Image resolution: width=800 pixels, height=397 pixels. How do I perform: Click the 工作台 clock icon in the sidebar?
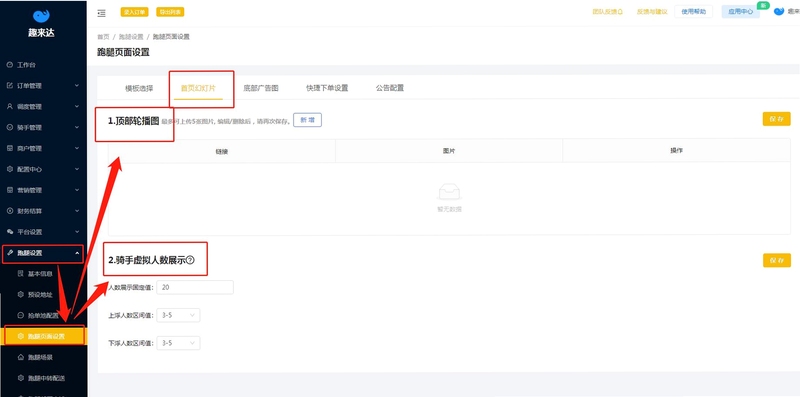click(x=10, y=65)
